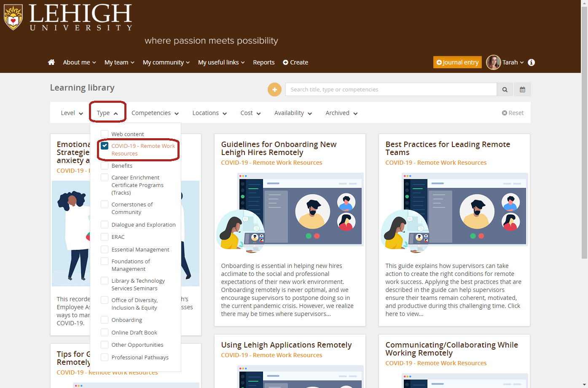Open Tarah user account dropdown
The image size is (588, 388).
[x=513, y=62]
